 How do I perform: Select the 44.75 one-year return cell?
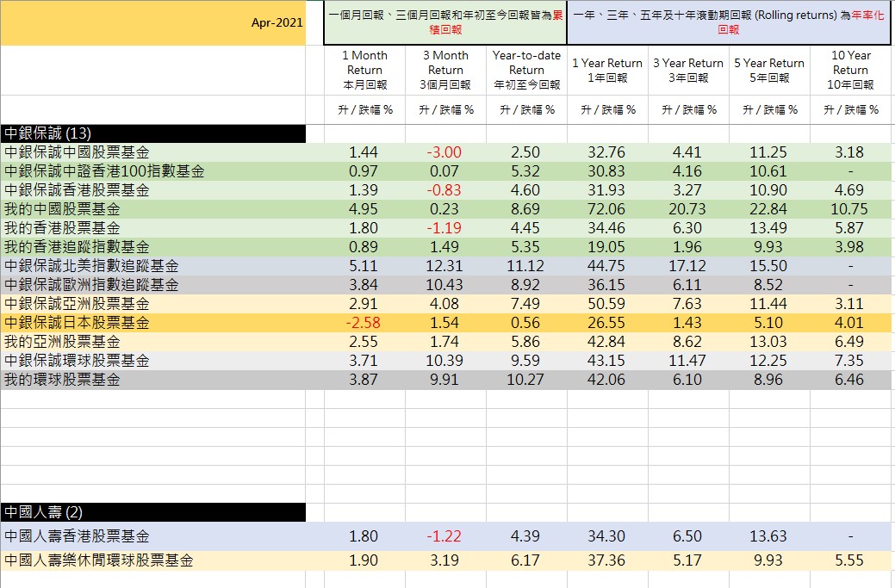pos(606,266)
